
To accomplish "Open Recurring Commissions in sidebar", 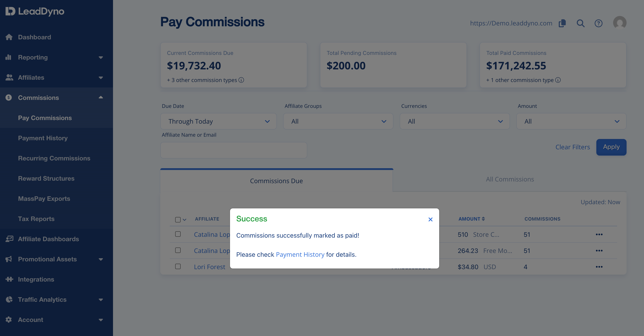I will pos(54,158).
